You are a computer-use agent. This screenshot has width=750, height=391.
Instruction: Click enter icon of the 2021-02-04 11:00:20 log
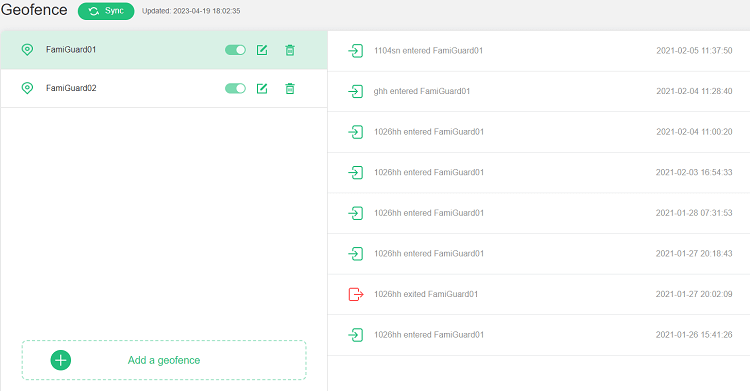pos(355,132)
